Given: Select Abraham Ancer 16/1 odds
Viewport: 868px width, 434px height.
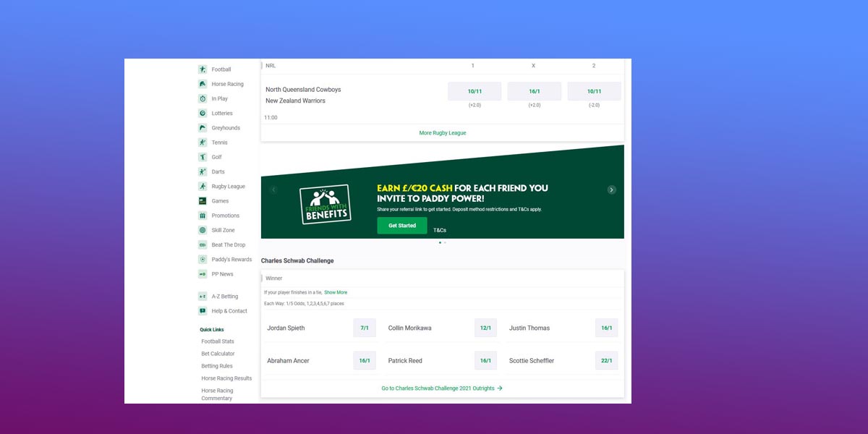Looking at the screenshot, I should (x=365, y=360).
